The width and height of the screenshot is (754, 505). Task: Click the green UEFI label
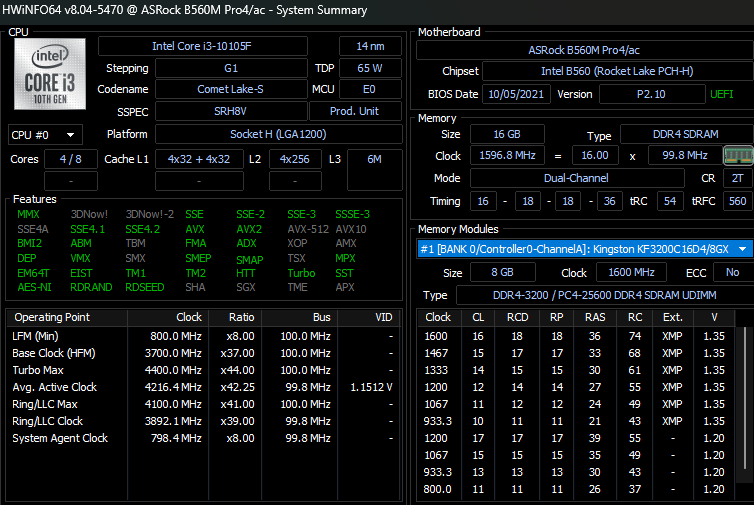721,94
